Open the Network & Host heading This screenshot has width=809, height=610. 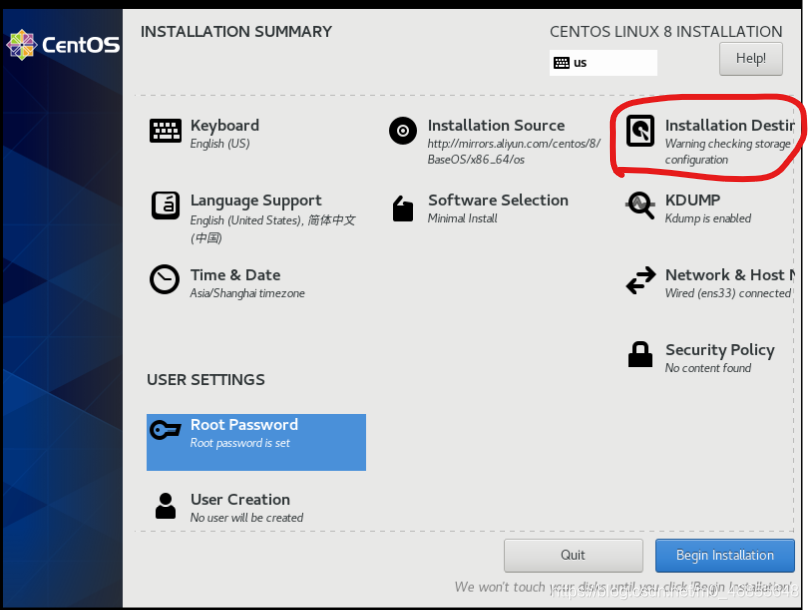click(x=730, y=275)
